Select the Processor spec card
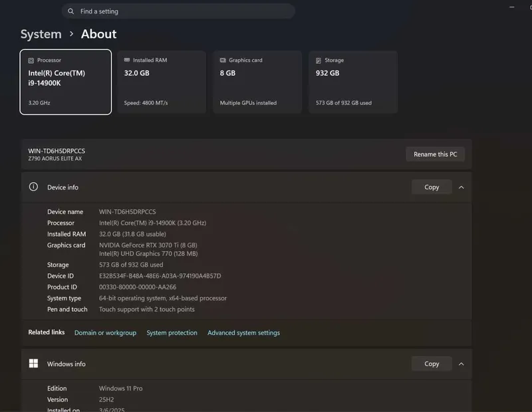Screen dimensions: 532x412 [65, 82]
